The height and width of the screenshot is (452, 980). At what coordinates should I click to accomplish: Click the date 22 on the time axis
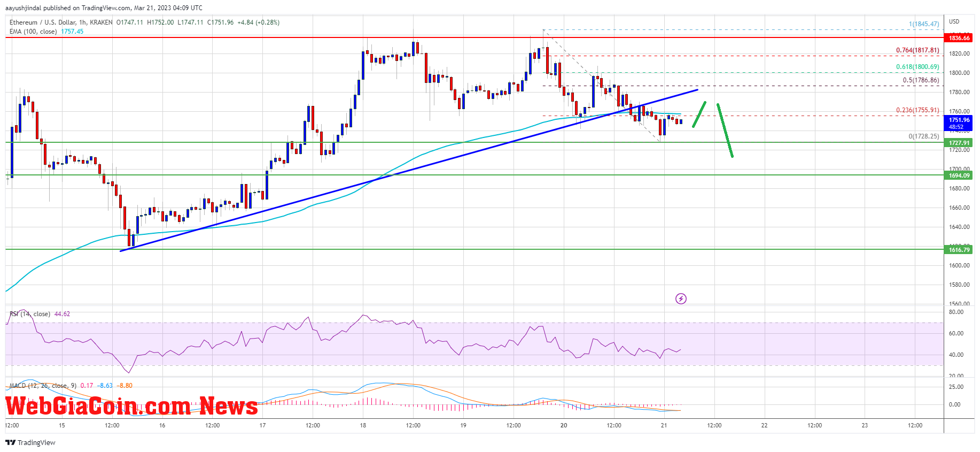764,425
